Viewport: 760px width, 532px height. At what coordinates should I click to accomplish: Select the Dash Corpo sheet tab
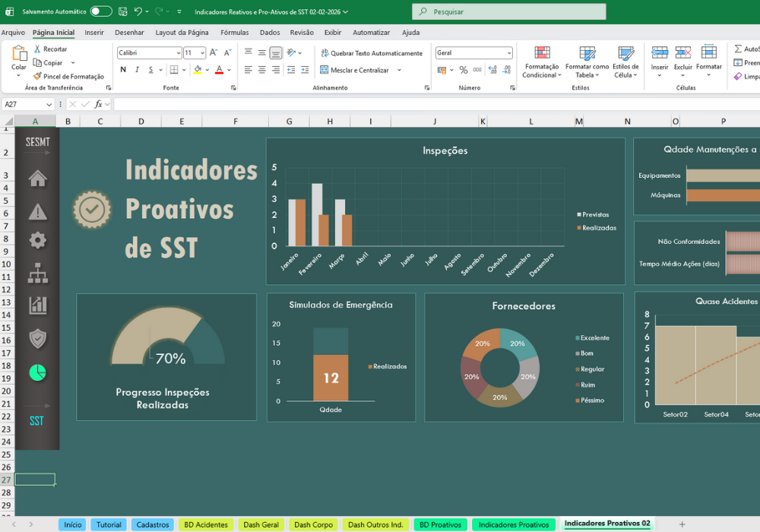(314, 524)
